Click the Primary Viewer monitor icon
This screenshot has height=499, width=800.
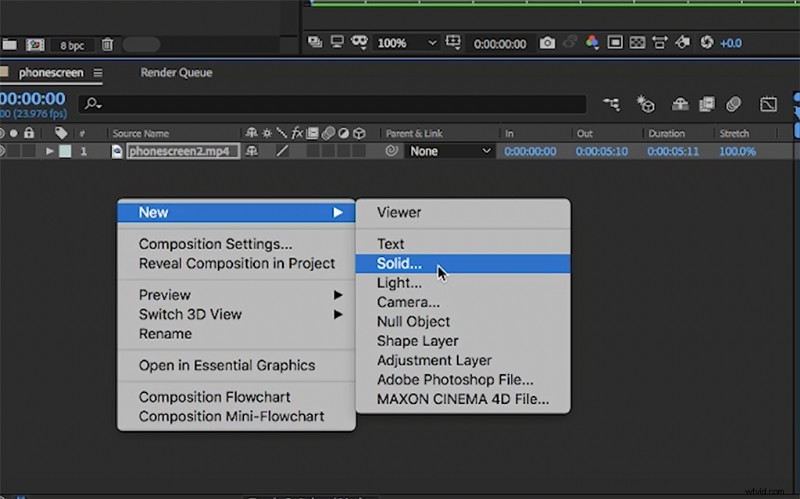pos(337,42)
